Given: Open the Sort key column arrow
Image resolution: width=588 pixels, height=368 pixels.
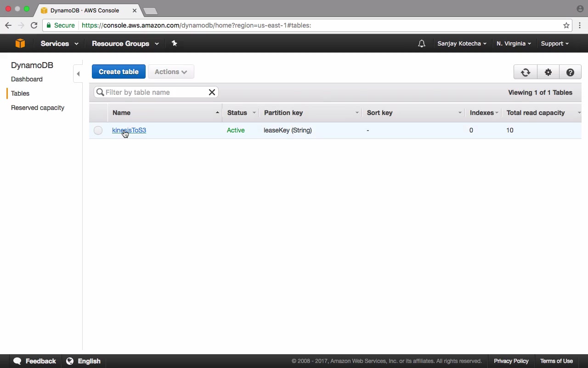Looking at the screenshot, I should tap(460, 113).
